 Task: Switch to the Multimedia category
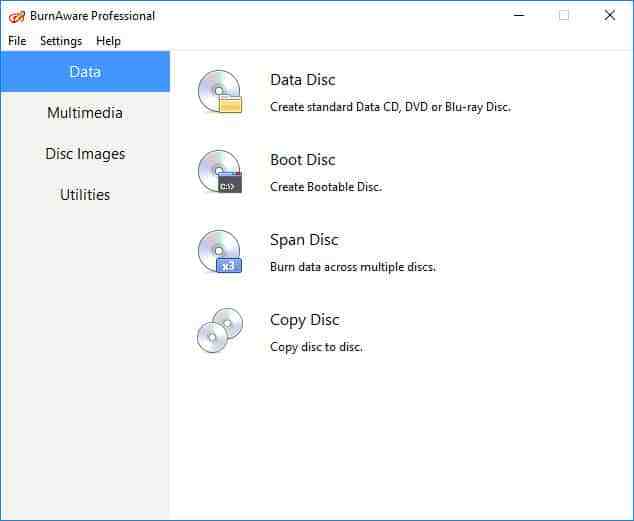click(85, 112)
